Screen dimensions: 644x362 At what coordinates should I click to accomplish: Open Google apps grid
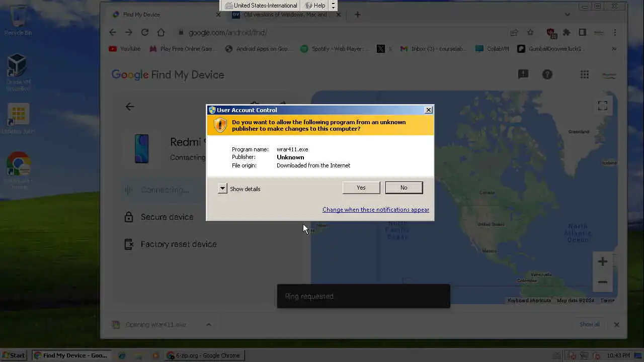pos(585,74)
